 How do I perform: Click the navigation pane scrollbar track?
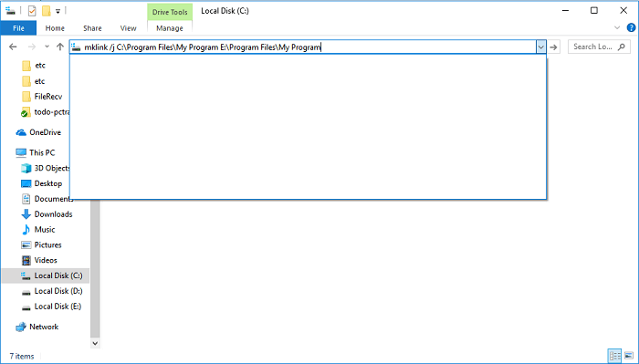click(x=95, y=269)
